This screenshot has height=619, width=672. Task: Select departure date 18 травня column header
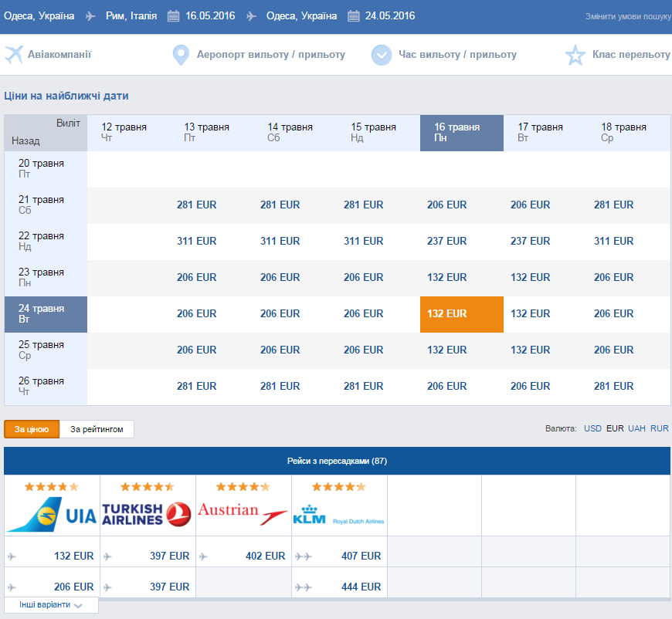click(630, 133)
